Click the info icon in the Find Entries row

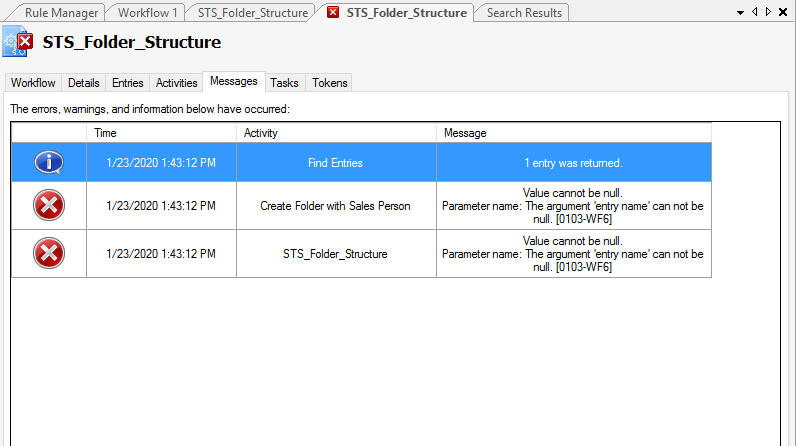(x=49, y=162)
